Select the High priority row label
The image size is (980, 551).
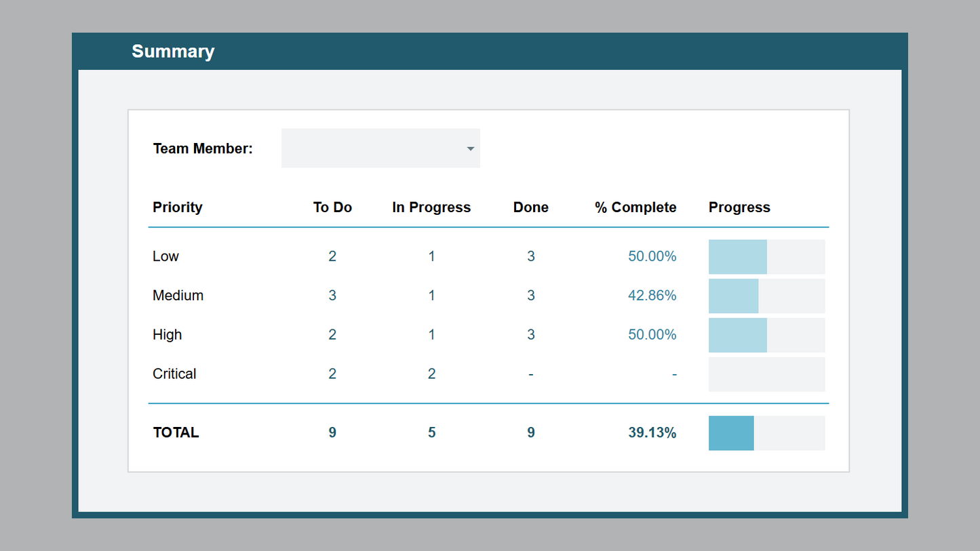(168, 335)
